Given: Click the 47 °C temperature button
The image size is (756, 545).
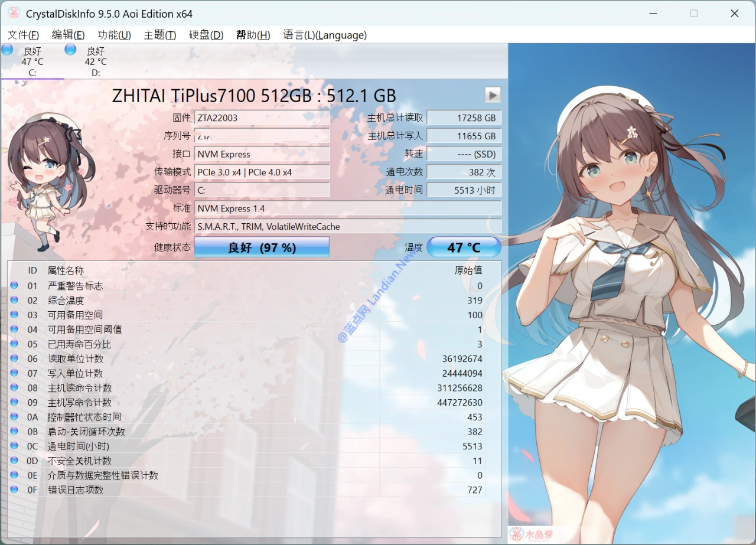Looking at the screenshot, I should tap(464, 247).
